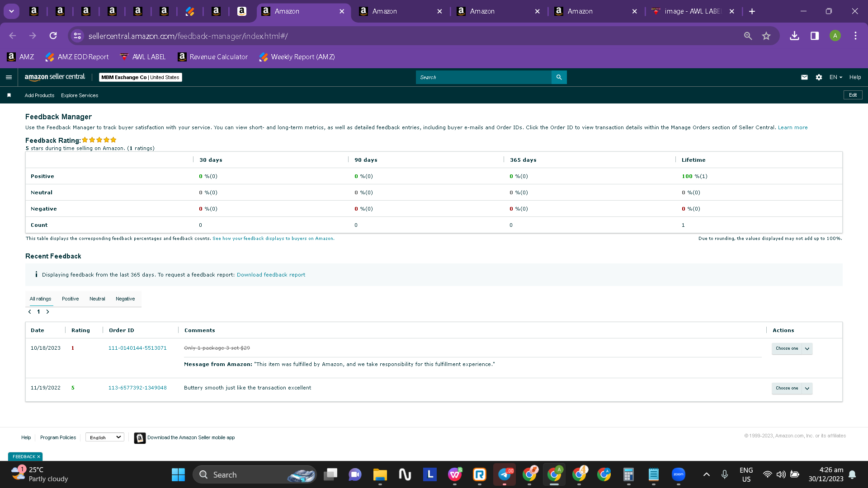Screen dimensions: 868x488
Task: Open File Explorer from the taskbar
Action: (380, 474)
